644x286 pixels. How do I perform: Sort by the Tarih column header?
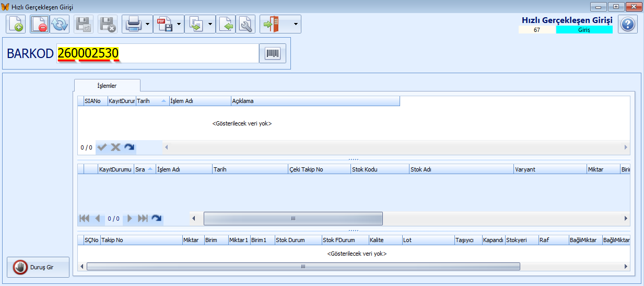(152, 101)
